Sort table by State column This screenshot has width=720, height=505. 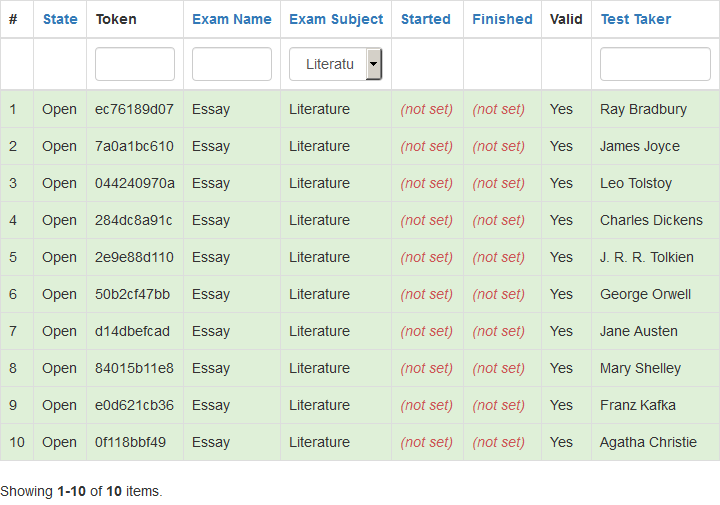60,19
